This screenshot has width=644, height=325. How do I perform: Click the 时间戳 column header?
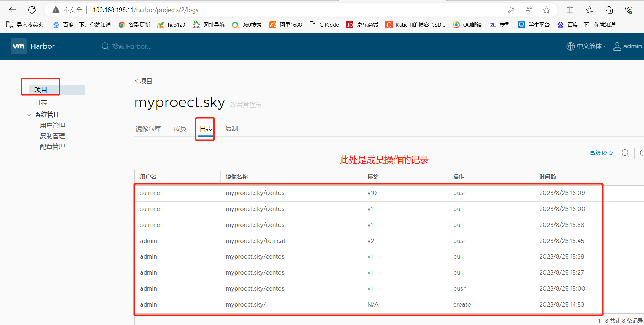click(x=547, y=177)
